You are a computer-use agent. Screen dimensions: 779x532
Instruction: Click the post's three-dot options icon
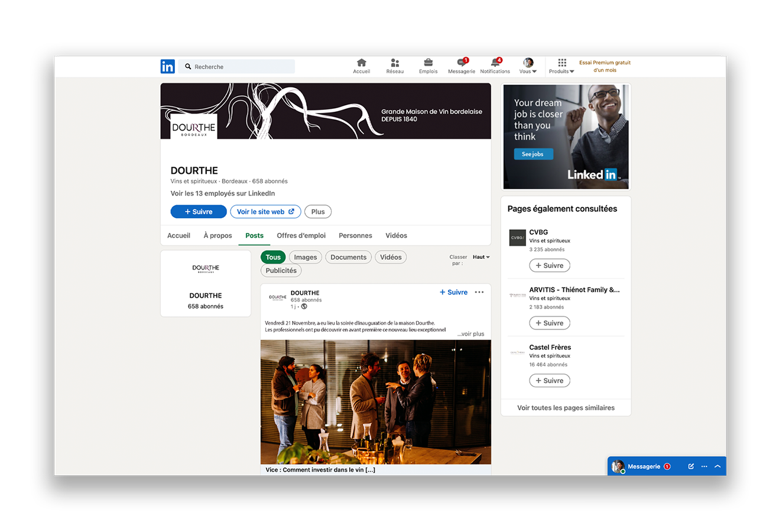point(479,292)
